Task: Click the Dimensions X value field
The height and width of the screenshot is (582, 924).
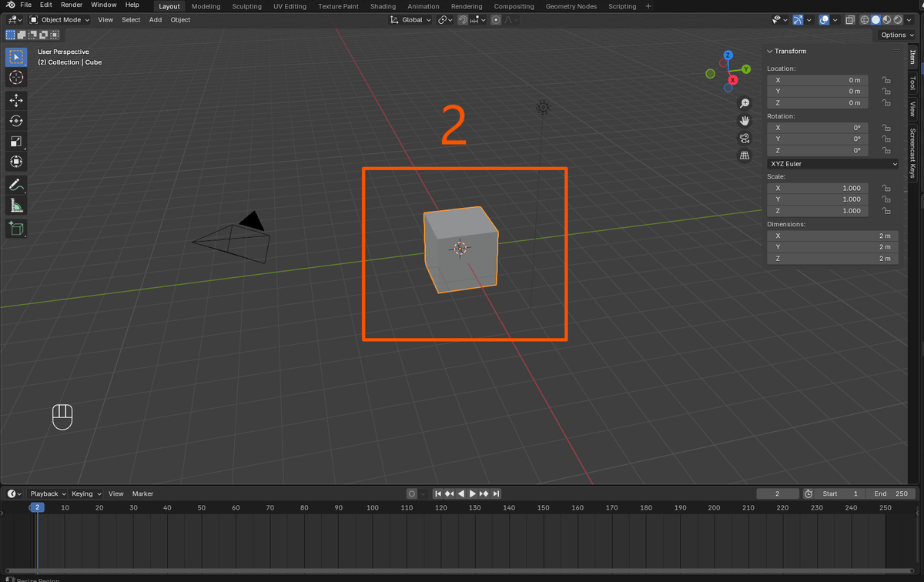Action: (832, 236)
